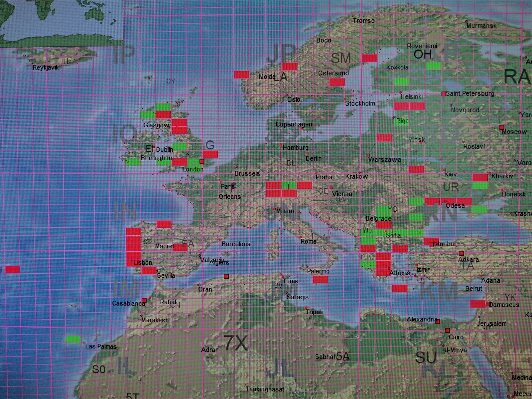This screenshot has width=532, height=399.
Task: Select the red grid square below Palermo
Action: click(320, 279)
